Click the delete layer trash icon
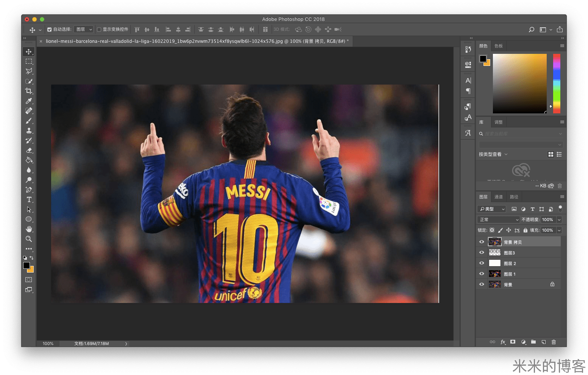 click(554, 342)
